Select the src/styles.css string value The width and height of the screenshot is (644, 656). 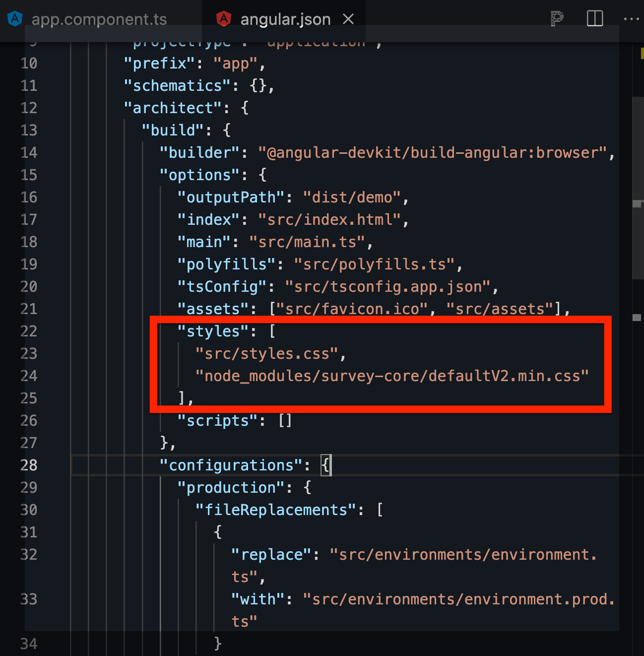click(270, 353)
